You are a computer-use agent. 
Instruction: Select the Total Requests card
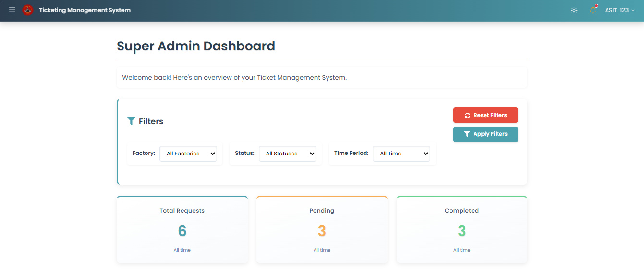[182, 229]
